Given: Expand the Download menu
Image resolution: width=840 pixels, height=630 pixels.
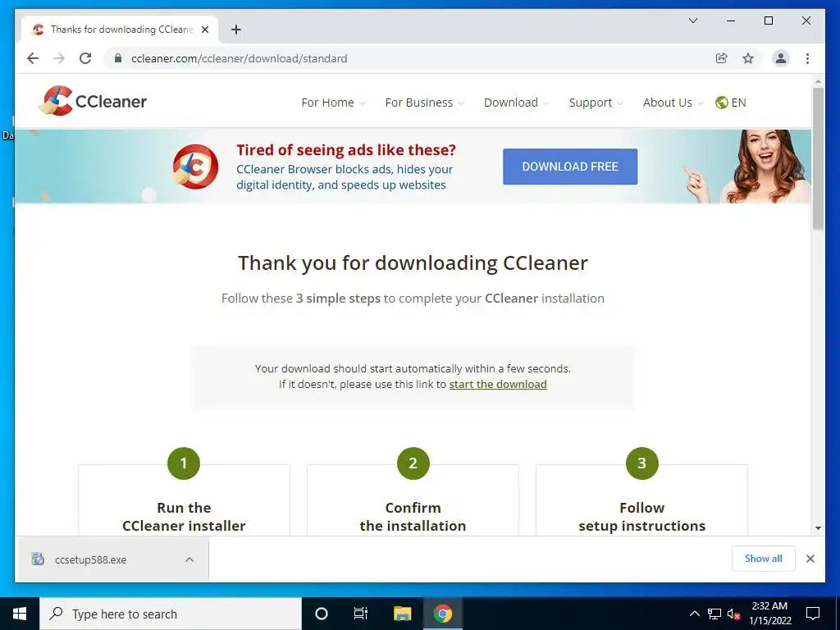Looking at the screenshot, I should pos(517,103).
